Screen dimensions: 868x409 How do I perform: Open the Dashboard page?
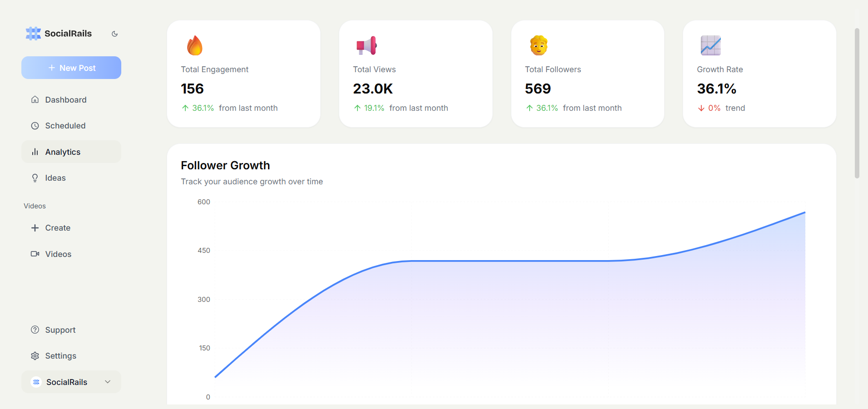pyautogui.click(x=65, y=100)
